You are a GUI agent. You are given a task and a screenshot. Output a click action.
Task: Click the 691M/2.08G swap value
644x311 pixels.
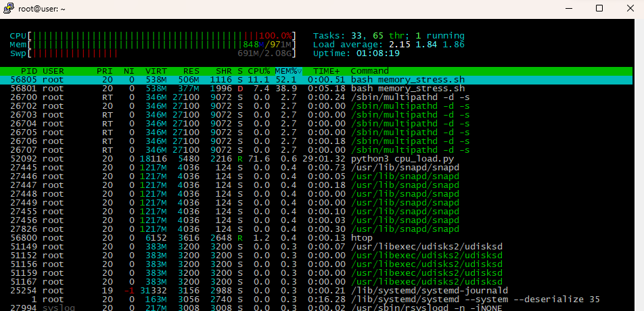pyautogui.click(x=264, y=53)
